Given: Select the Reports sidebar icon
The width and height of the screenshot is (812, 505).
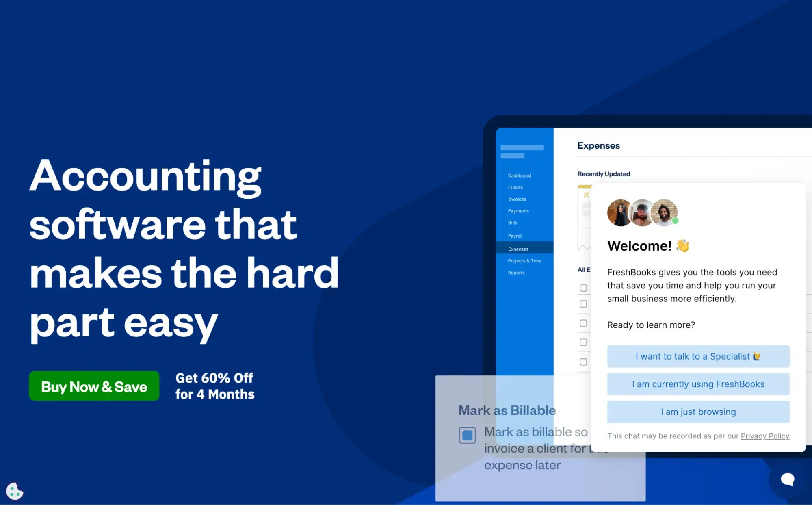Looking at the screenshot, I should (x=515, y=272).
